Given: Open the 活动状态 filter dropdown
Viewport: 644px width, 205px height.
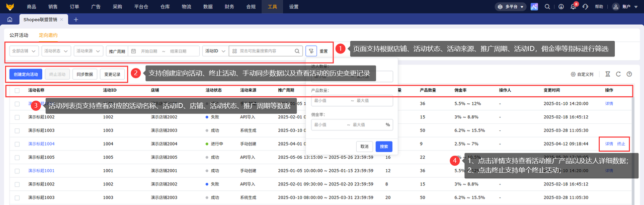Looking at the screenshot, I should pos(56,51).
